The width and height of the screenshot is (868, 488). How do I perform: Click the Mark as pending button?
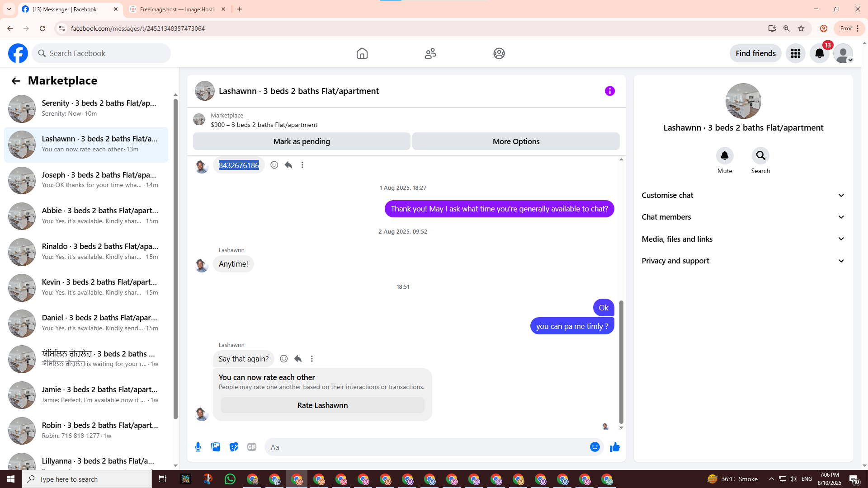tap(302, 141)
